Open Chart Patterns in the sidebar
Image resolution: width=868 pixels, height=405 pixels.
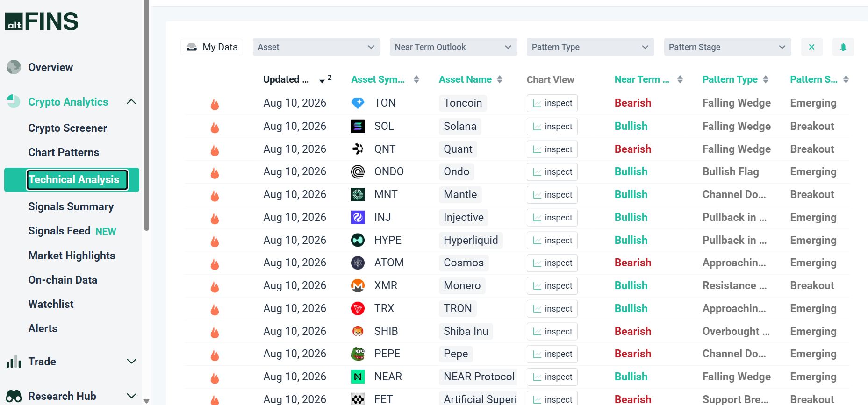click(x=64, y=152)
